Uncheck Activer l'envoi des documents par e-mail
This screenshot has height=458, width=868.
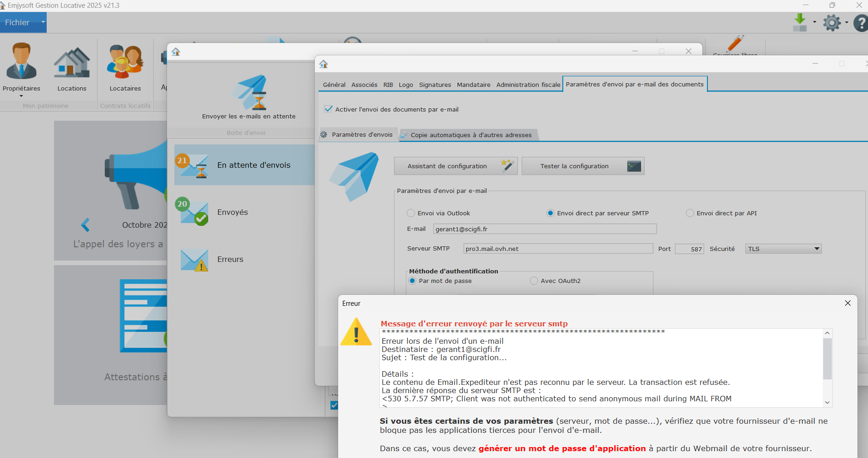(x=328, y=109)
